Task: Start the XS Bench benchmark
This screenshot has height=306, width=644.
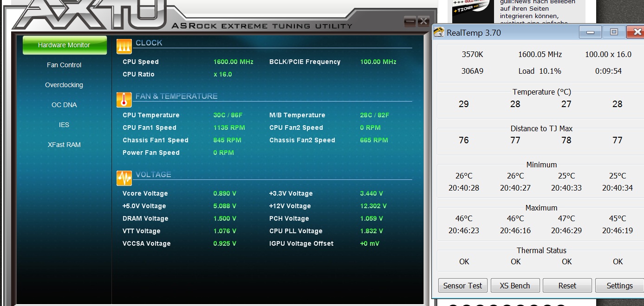Action: [515, 286]
